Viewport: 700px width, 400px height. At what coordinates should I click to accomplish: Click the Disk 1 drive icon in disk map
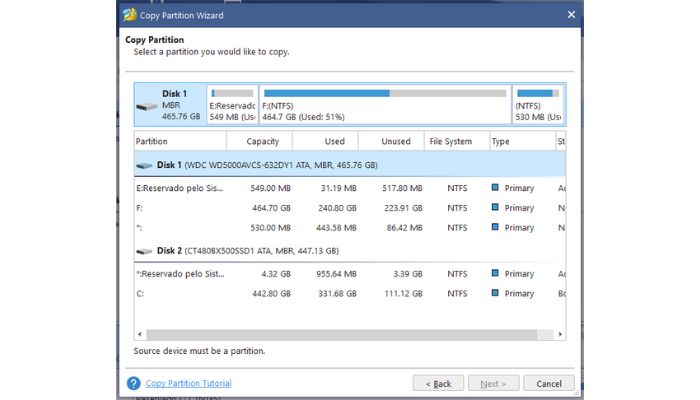[x=147, y=106]
